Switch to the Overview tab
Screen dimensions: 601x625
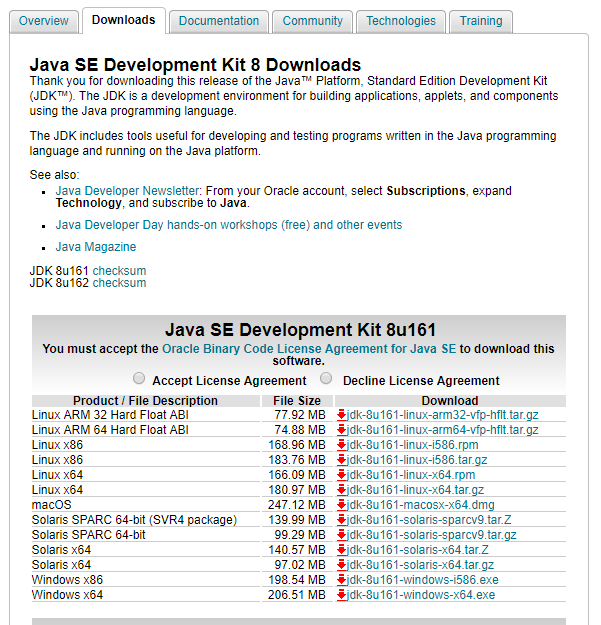pos(44,21)
